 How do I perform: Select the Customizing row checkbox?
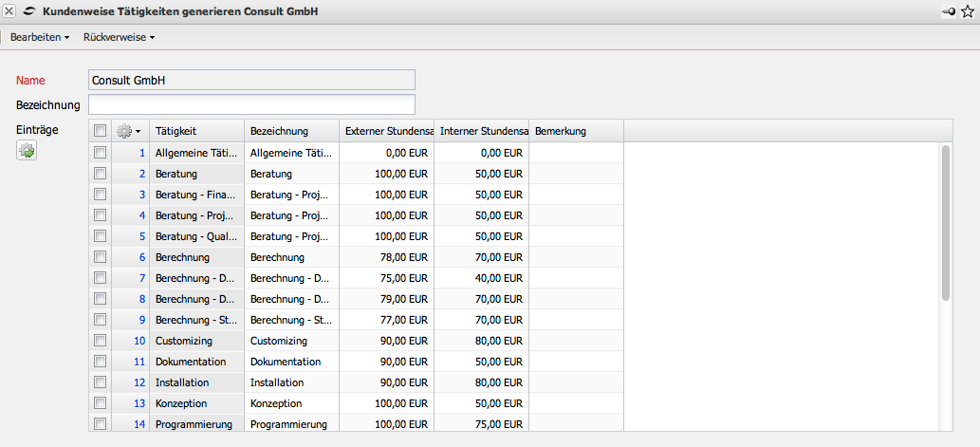[101, 341]
